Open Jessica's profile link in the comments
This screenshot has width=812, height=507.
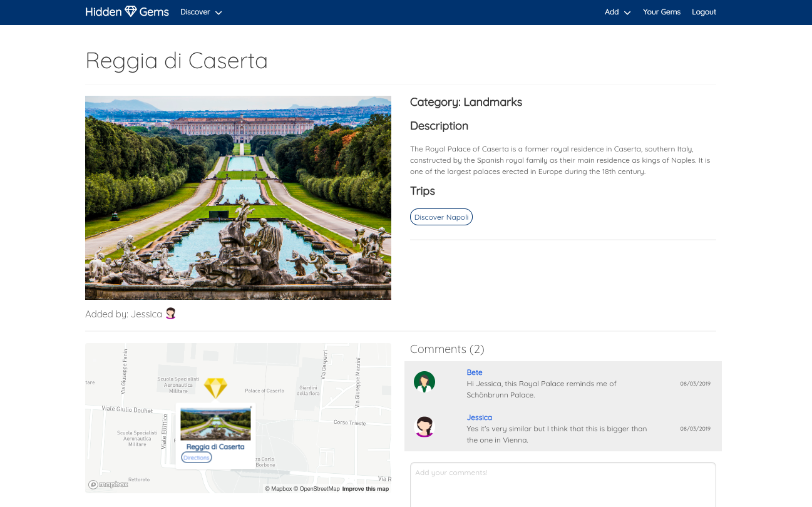point(479,417)
